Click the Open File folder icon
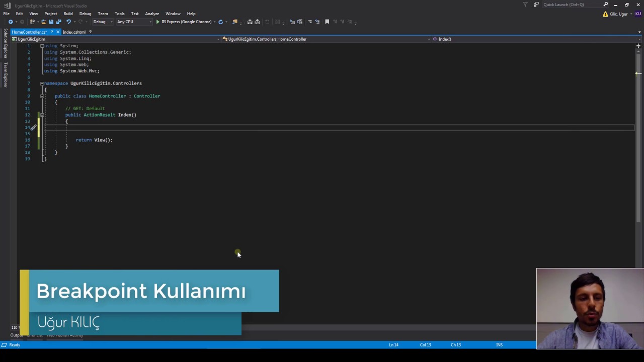Screen dimensions: 644x362 click(44, 22)
